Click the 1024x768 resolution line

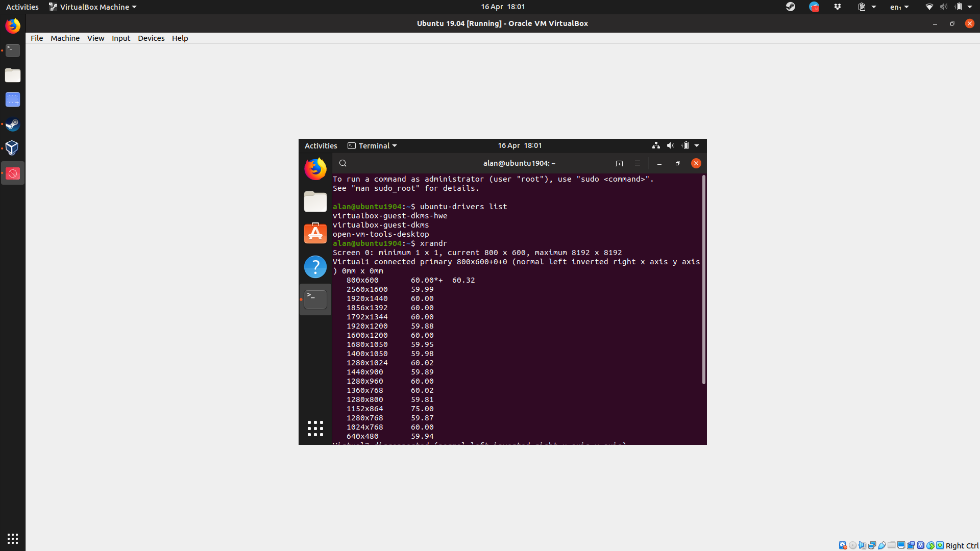point(390,427)
